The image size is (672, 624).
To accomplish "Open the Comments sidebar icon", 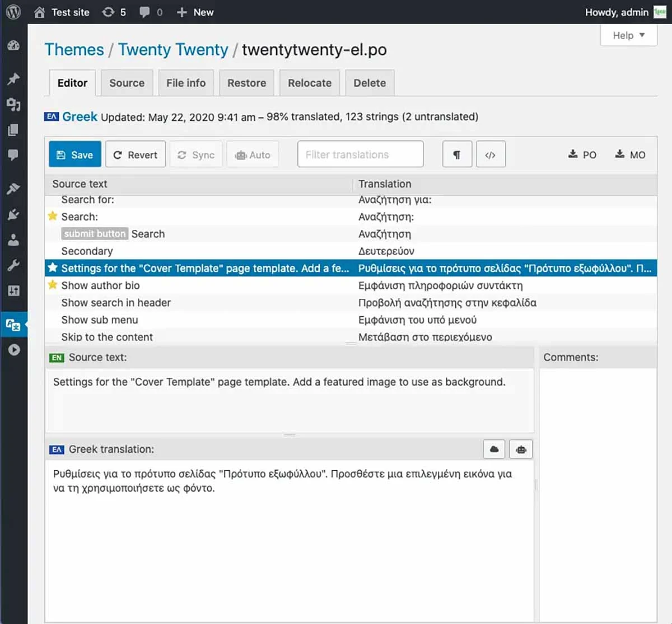I will 13,155.
